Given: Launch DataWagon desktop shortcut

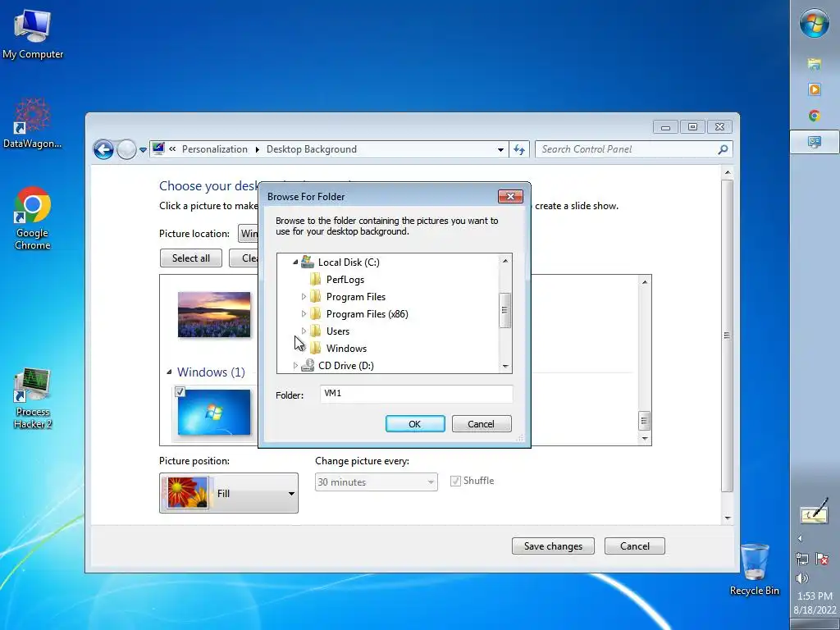Looking at the screenshot, I should pos(32,124).
